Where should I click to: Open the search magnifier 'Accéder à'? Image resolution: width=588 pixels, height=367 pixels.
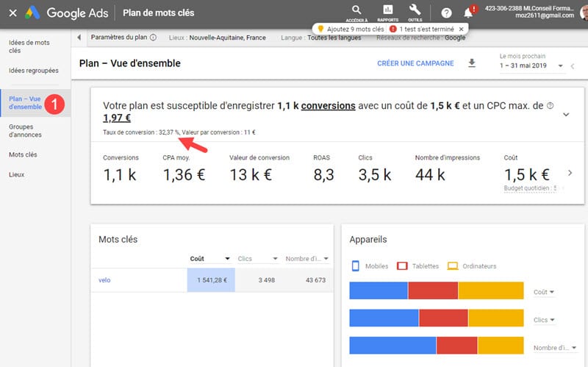[356, 10]
